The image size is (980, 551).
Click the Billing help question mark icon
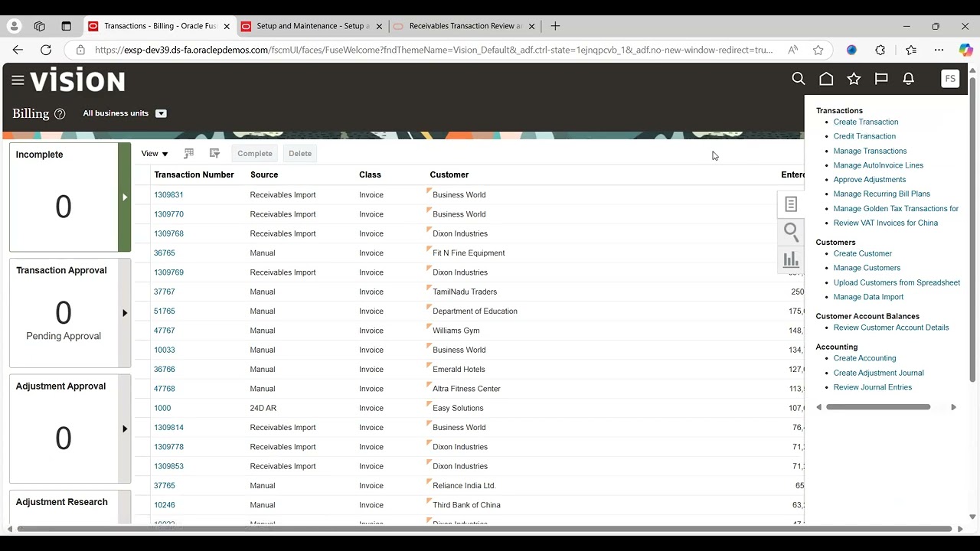pos(60,113)
